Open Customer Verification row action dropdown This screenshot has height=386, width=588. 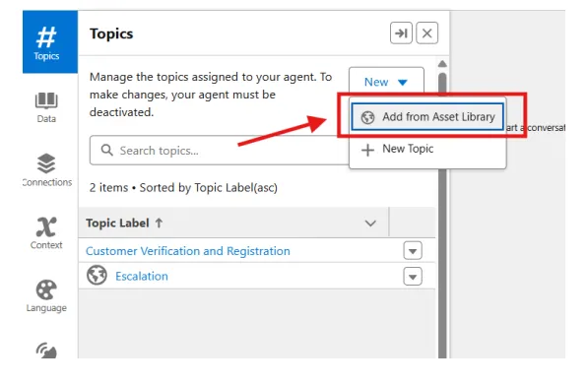pos(413,251)
